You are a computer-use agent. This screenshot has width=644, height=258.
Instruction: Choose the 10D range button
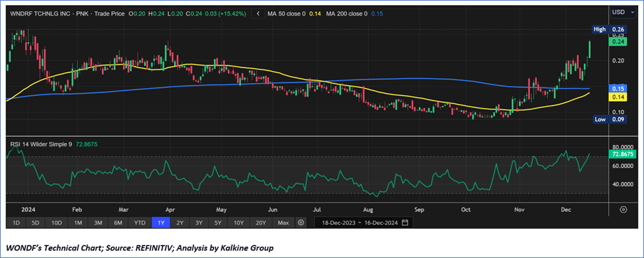point(57,222)
